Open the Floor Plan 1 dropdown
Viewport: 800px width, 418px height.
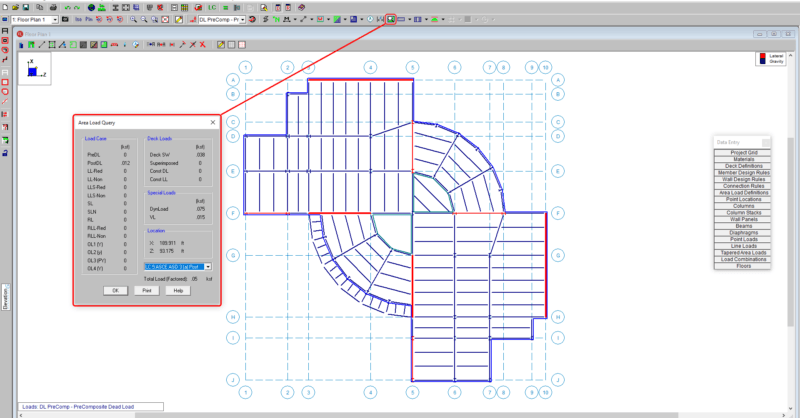[57, 19]
